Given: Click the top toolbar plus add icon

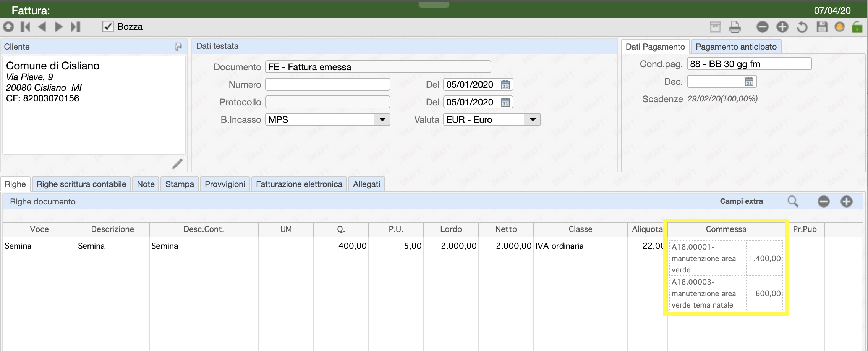Looking at the screenshot, I should tap(782, 27).
